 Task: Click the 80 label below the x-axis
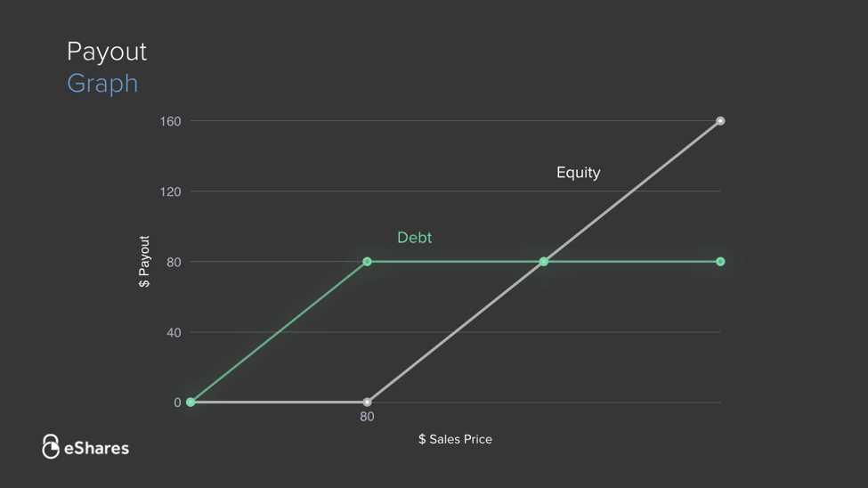pyautogui.click(x=367, y=417)
